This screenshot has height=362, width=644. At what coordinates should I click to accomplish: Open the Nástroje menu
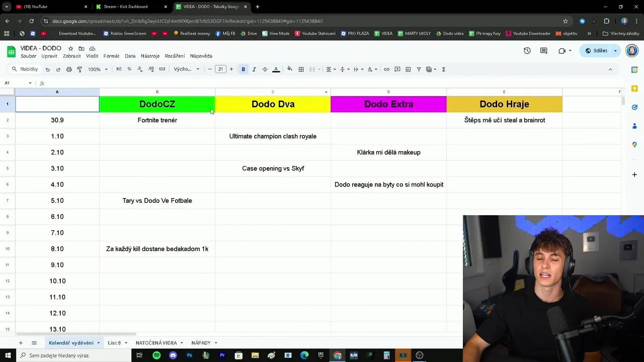point(150,56)
